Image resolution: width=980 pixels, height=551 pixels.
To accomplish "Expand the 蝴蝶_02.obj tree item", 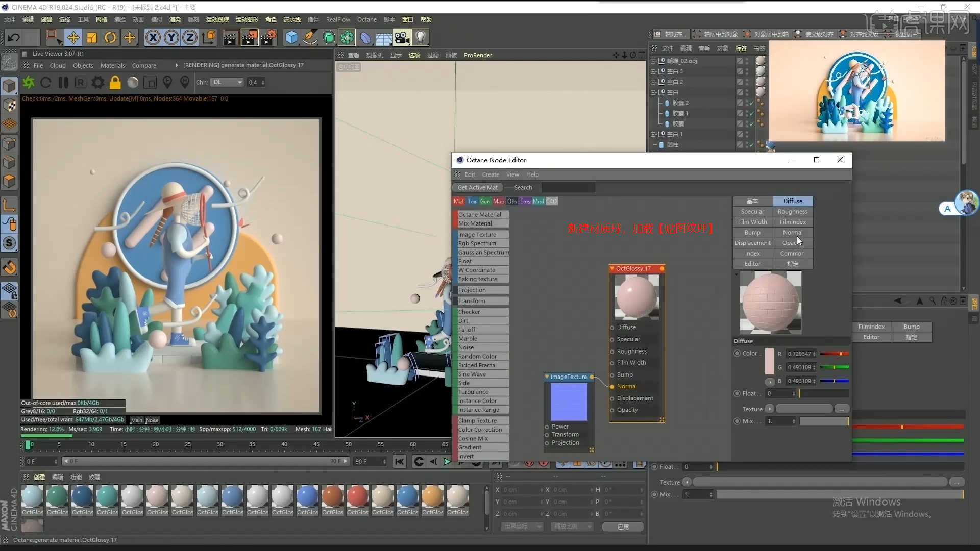I will coord(653,61).
